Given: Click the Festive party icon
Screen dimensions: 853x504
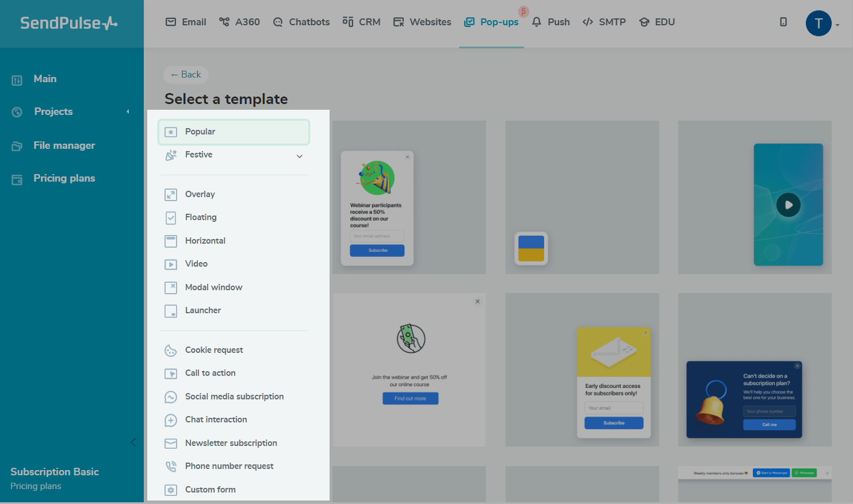Looking at the screenshot, I should pos(171,155).
